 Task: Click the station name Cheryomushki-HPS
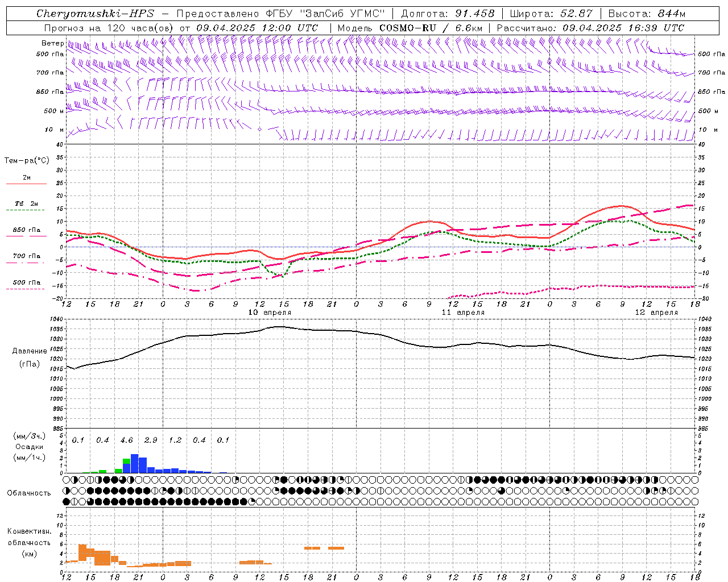click(95, 14)
